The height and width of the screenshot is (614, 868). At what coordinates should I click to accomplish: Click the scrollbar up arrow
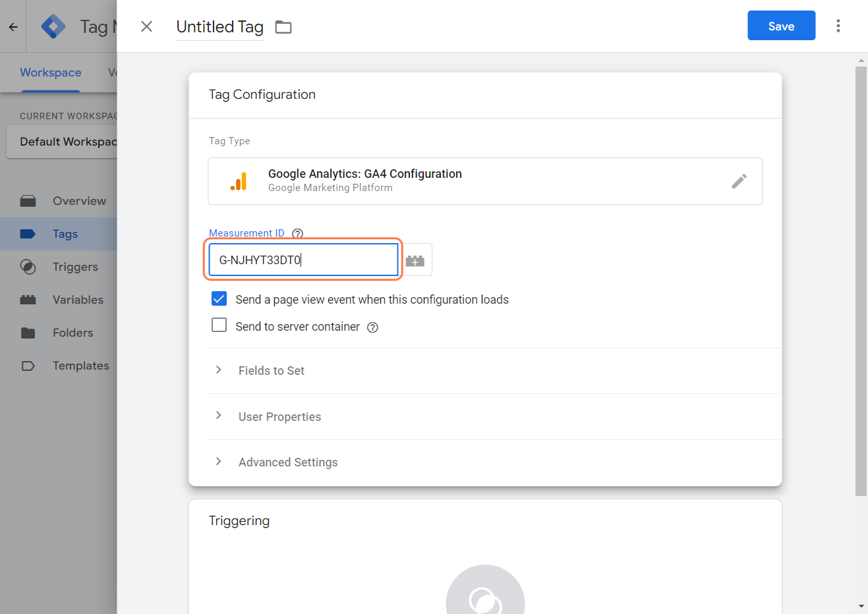coord(861,60)
